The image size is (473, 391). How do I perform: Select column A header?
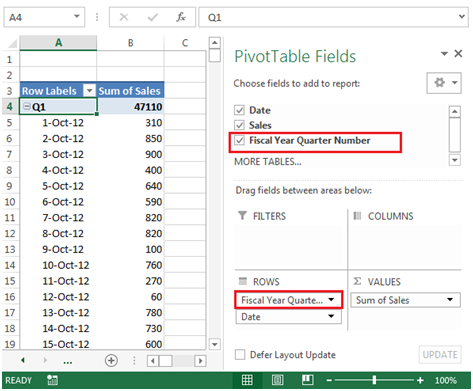[58, 43]
